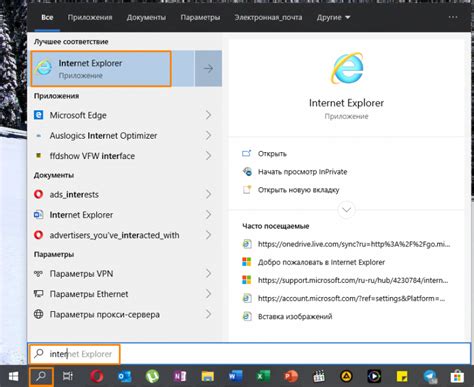The width and height of the screenshot is (474, 387).
Task: Launch Telegram from taskbar
Action: [430, 377]
